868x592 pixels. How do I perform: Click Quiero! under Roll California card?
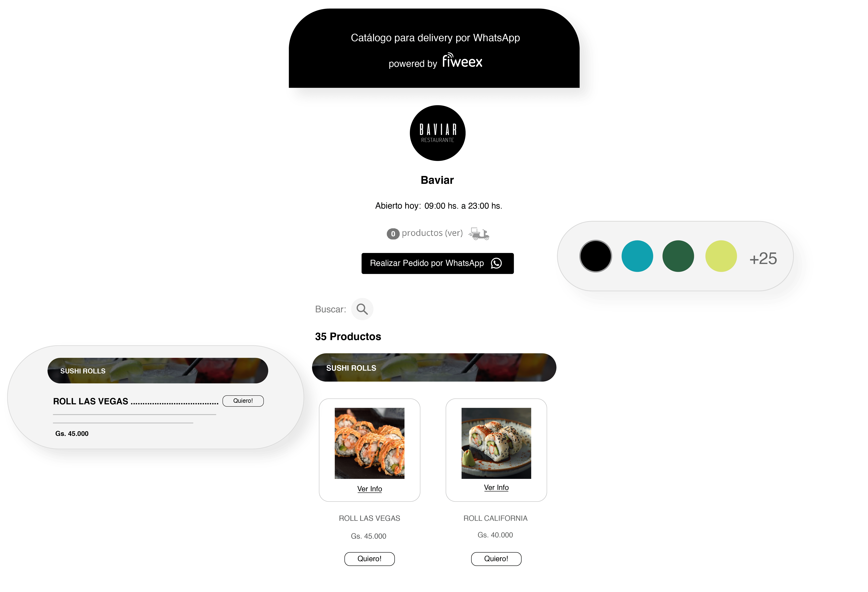496,559
